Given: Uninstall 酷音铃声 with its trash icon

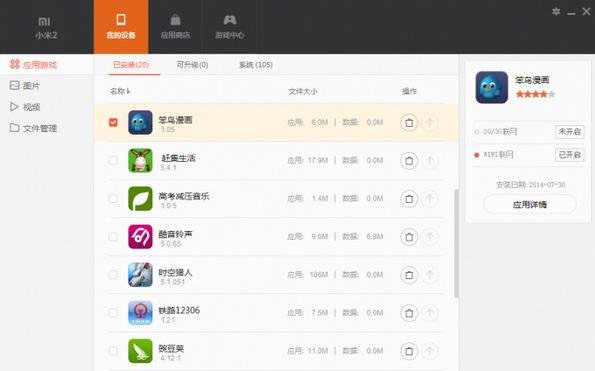Looking at the screenshot, I should pyautogui.click(x=409, y=237).
